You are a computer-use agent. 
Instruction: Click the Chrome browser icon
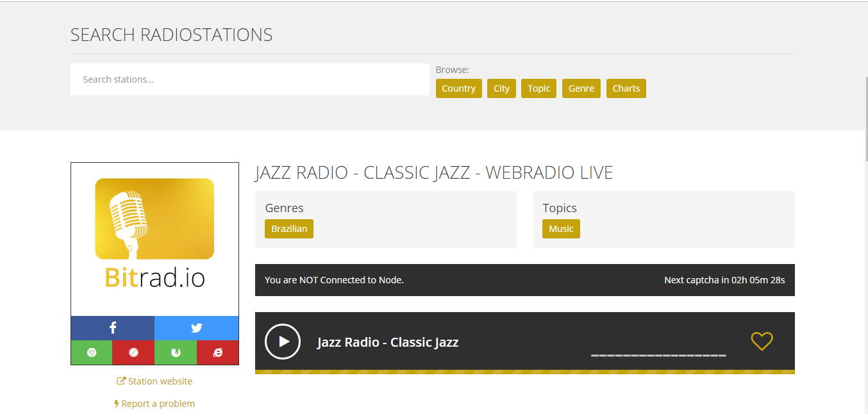click(92, 352)
